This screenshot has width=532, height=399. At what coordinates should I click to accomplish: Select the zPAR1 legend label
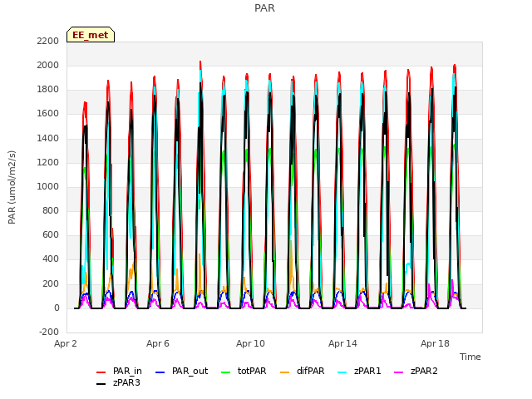367,372
